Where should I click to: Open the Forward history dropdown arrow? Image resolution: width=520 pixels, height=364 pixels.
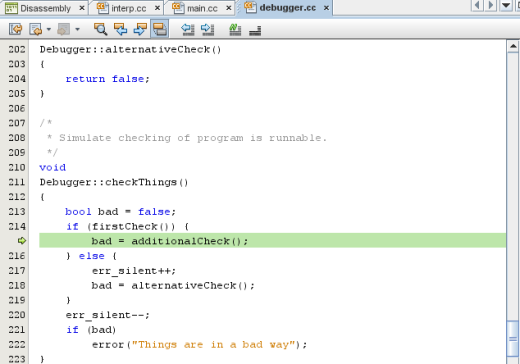pos(77,29)
